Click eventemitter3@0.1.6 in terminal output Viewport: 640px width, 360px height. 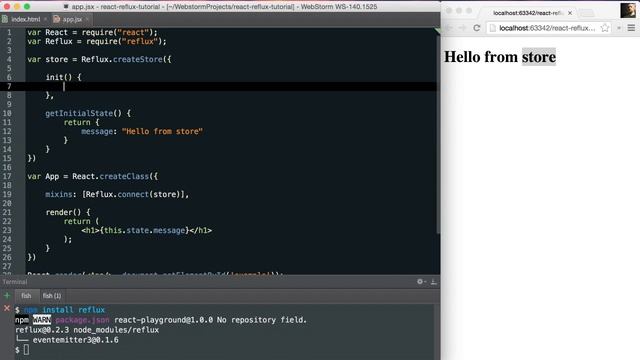(x=76, y=340)
